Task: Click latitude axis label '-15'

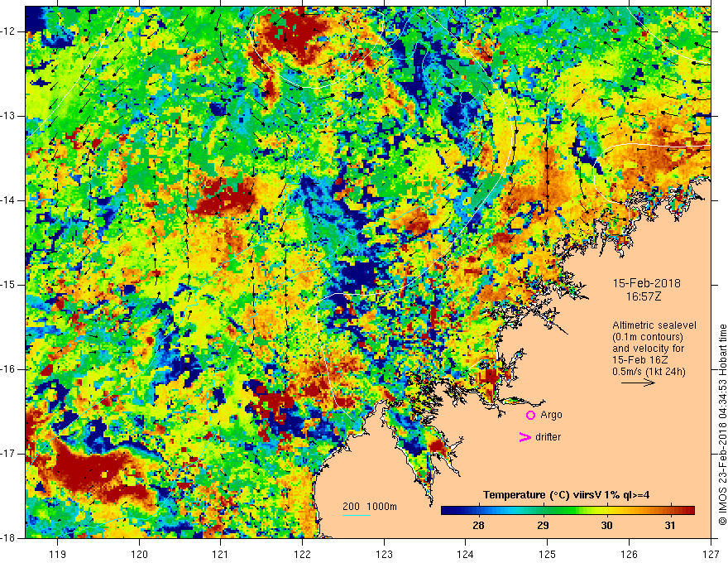Action: point(8,285)
